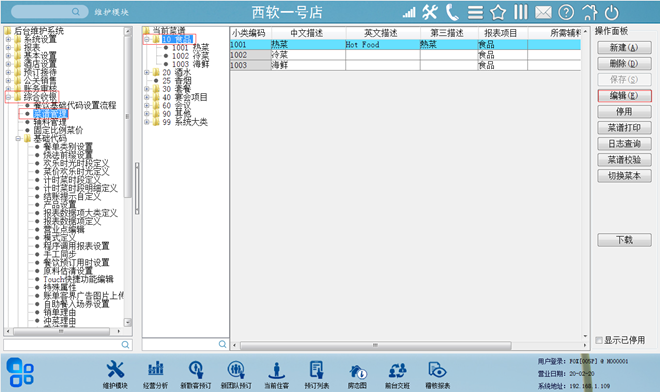Click the blue four-square main menu logo
This screenshot has width=660, height=392.
coord(20,372)
